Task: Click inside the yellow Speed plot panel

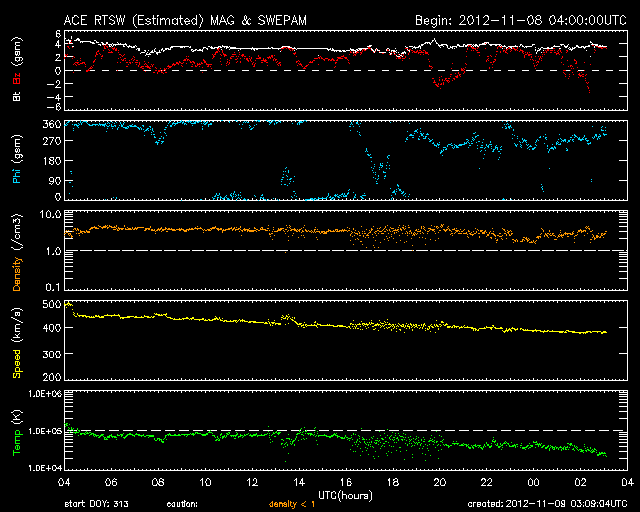Action: pos(346,340)
